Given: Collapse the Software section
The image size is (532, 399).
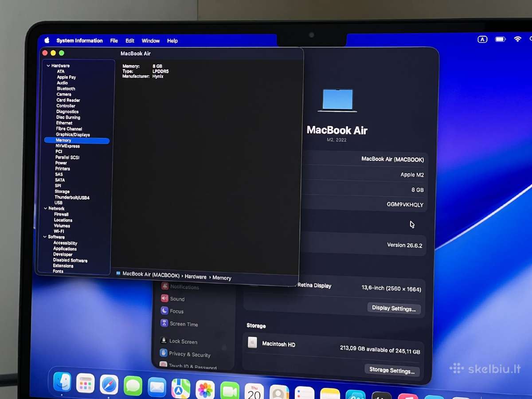Looking at the screenshot, I should 45,237.
